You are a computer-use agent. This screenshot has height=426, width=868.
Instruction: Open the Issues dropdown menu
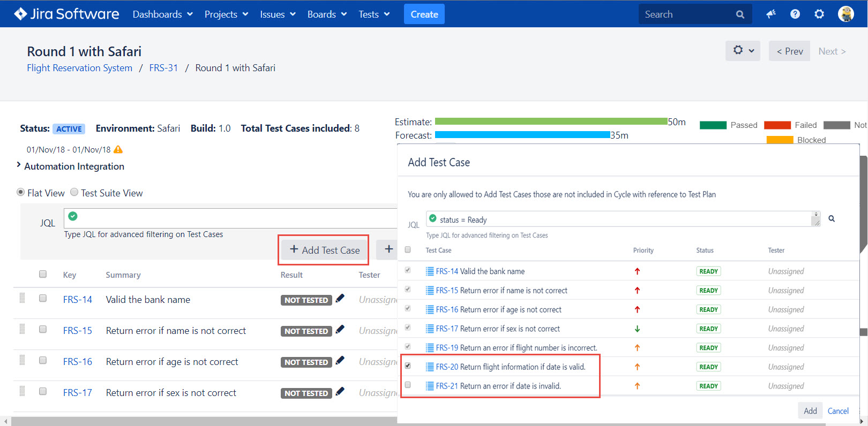(278, 14)
